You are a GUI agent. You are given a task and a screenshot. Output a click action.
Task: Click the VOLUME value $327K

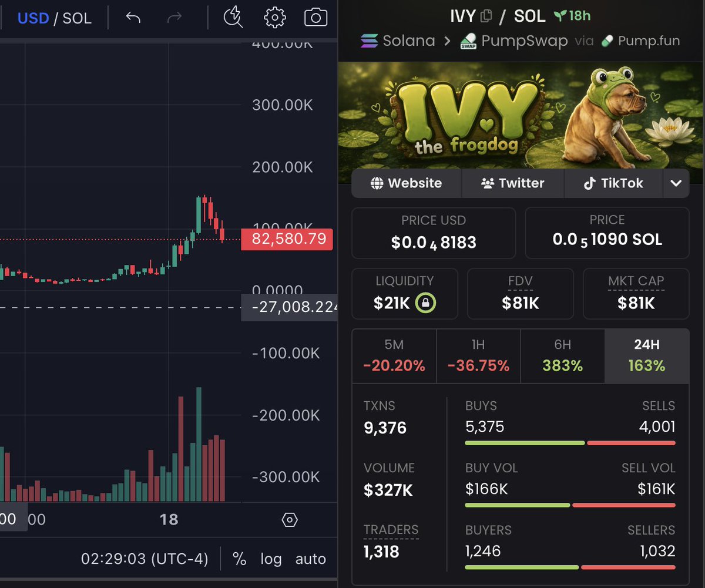click(x=388, y=490)
